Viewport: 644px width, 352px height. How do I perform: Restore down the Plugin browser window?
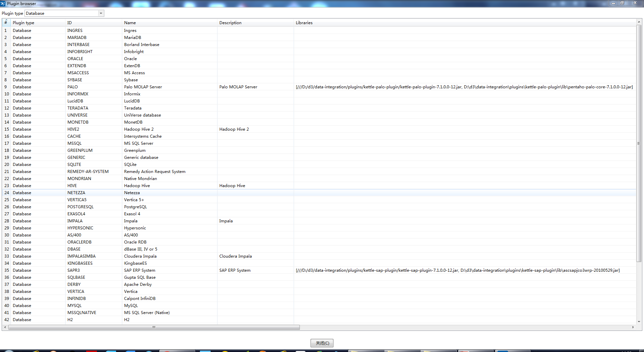point(622,3)
